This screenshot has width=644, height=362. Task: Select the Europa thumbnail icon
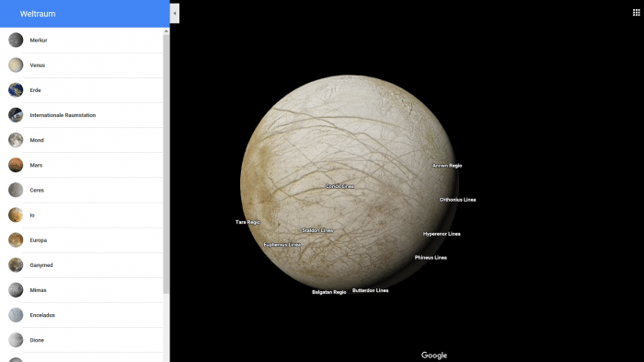[x=16, y=239]
